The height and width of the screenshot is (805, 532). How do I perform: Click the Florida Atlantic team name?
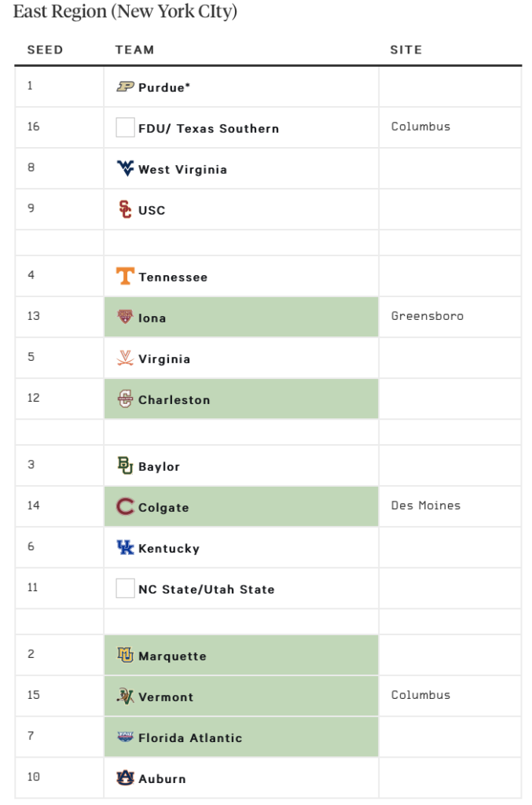(190, 737)
